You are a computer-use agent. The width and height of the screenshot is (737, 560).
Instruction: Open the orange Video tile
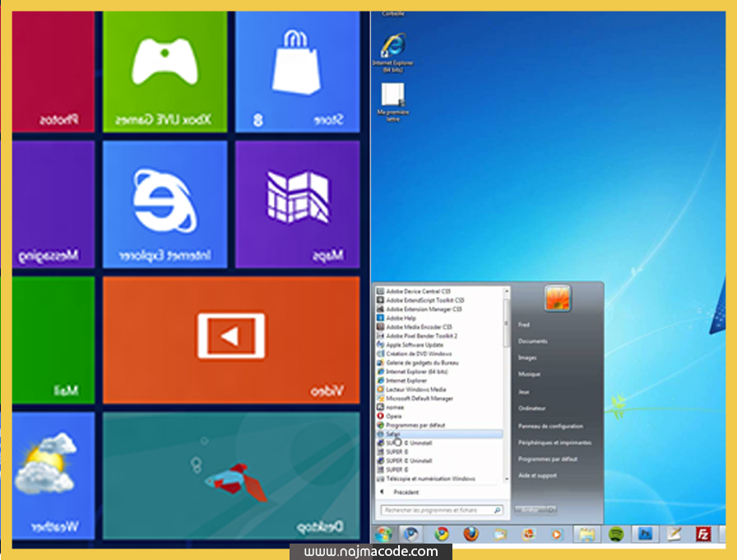point(231,340)
